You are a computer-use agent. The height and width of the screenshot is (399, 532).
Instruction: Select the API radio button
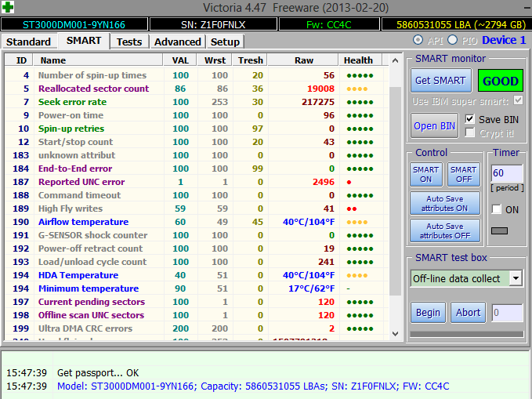pyautogui.click(x=418, y=40)
